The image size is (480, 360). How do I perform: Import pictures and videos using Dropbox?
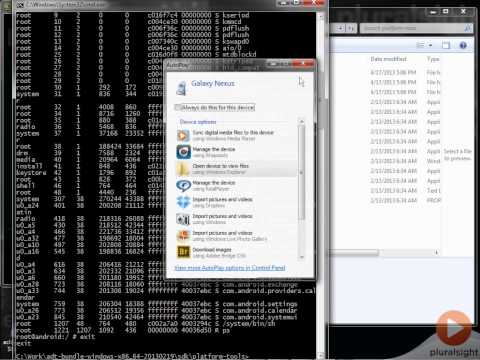coord(236,202)
